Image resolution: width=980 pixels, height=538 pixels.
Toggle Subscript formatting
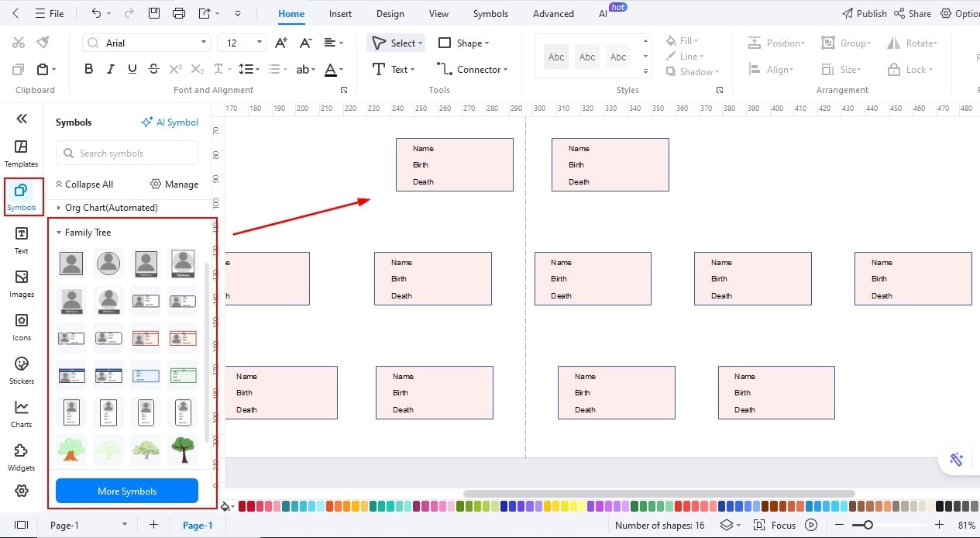[198, 69]
